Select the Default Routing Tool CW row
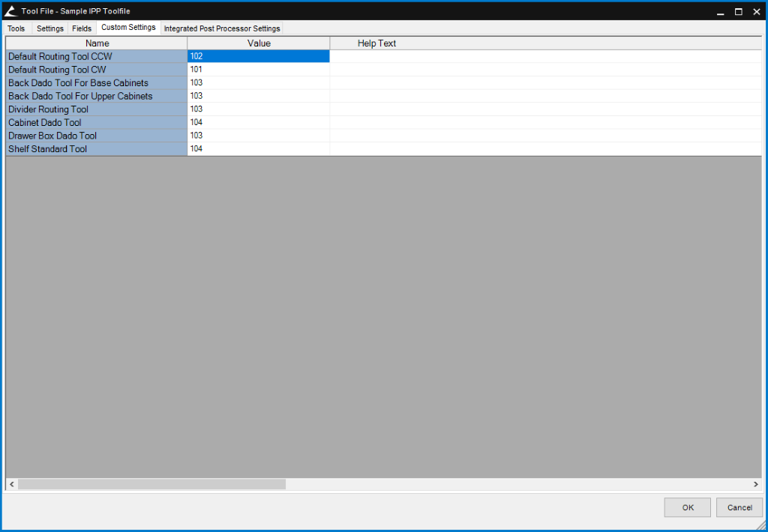 click(96, 69)
